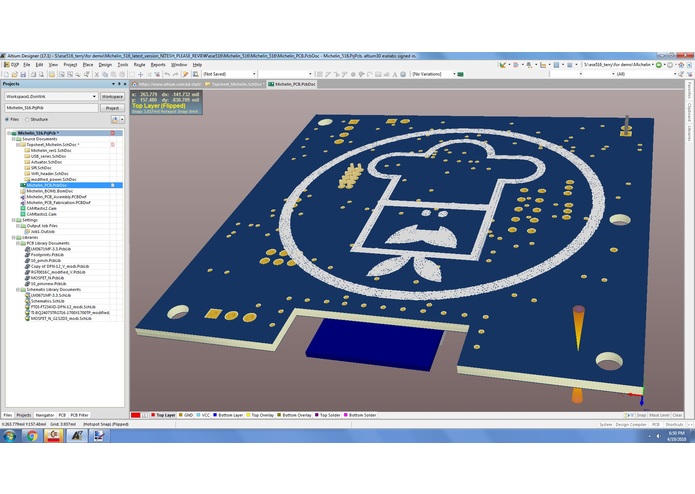Click the Top Layer red color swatch

153,415
